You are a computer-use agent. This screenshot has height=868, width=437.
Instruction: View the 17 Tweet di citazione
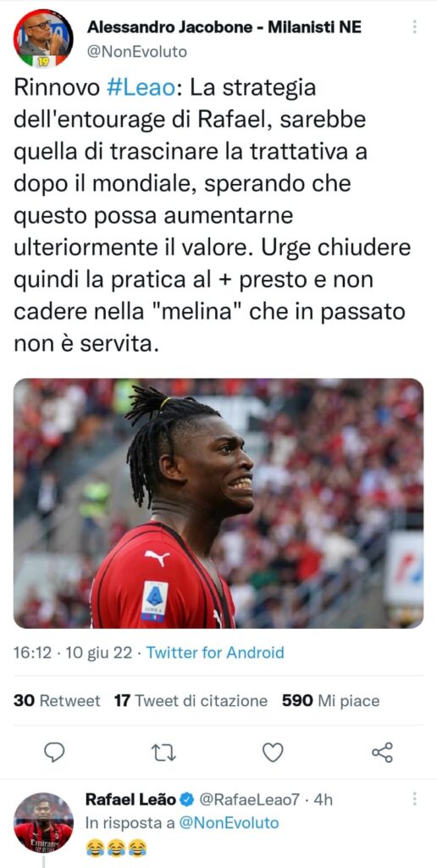[191, 701]
